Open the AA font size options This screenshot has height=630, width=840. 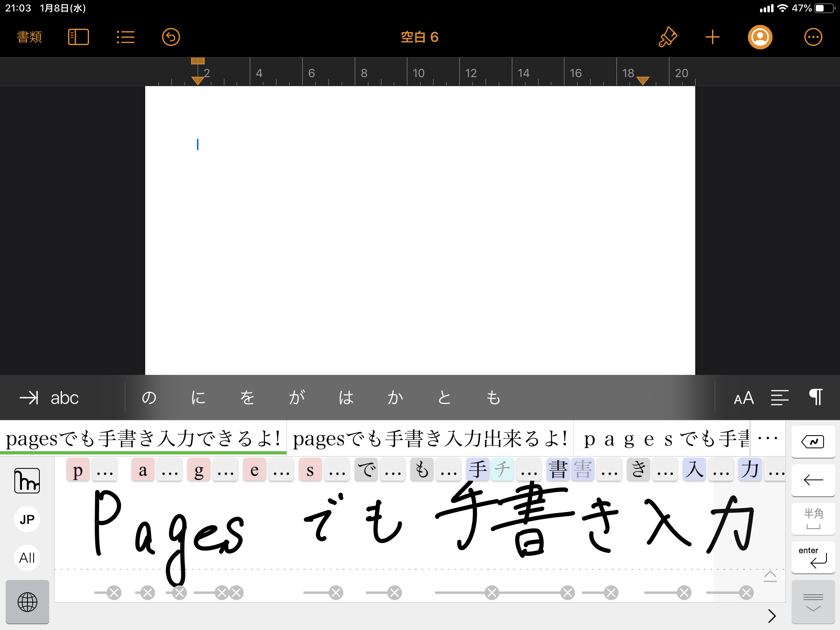(x=744, y=398)
